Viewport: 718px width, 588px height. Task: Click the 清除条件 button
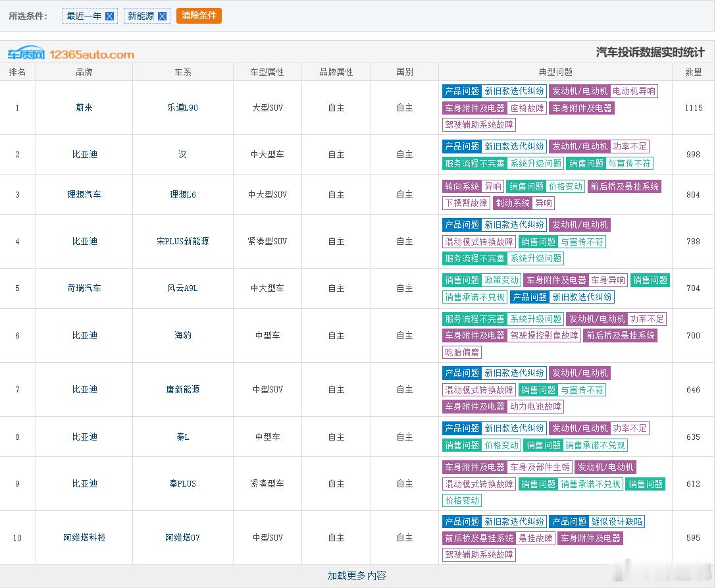click(x=199, y=16)
